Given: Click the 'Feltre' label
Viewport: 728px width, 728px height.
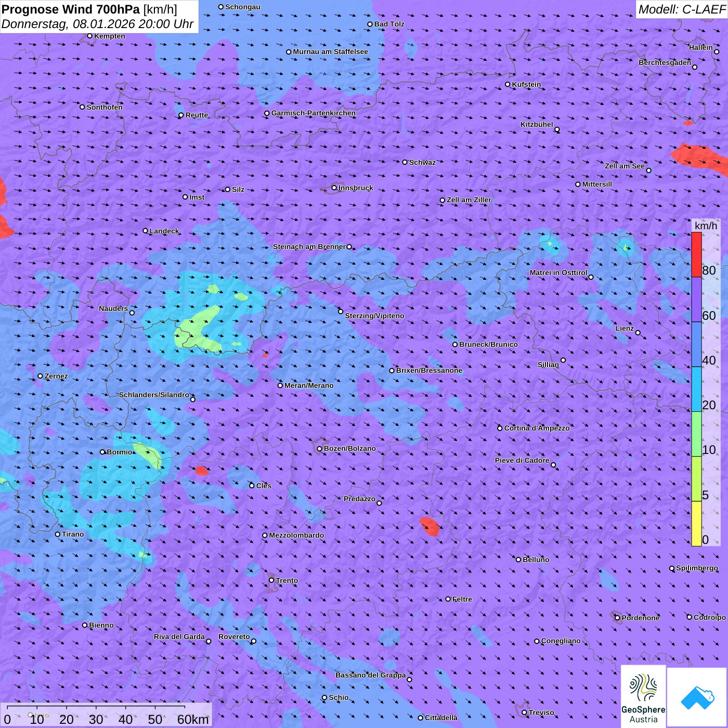Looking at the screenshot, I should [x=462, y=599].
